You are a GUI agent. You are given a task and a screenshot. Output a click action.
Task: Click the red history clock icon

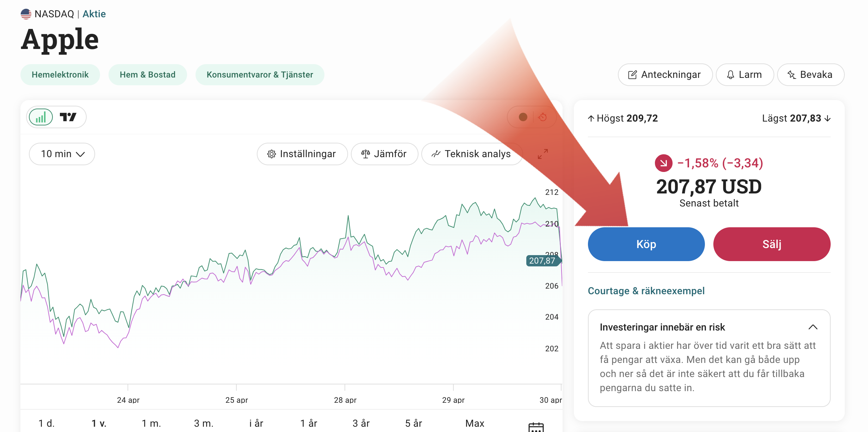[x=542, y=117]
